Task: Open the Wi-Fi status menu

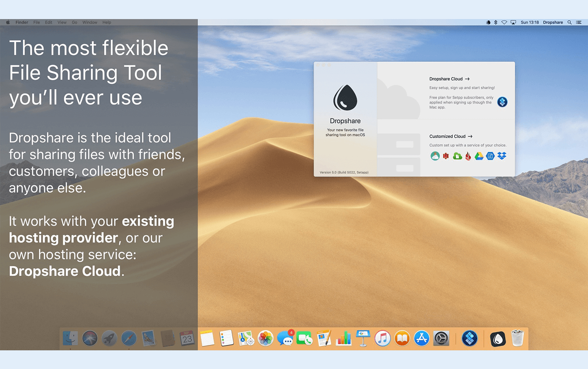Action: 504,22
